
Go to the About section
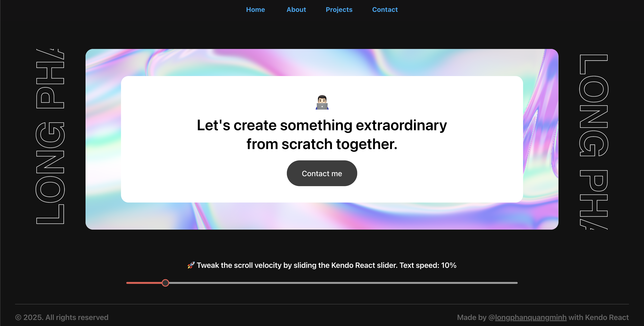(296, 10)
